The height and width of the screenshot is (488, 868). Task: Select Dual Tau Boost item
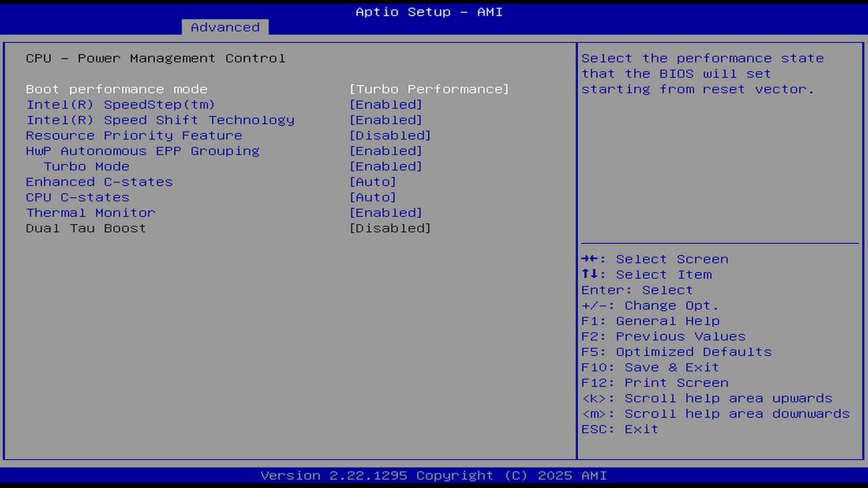86,228
